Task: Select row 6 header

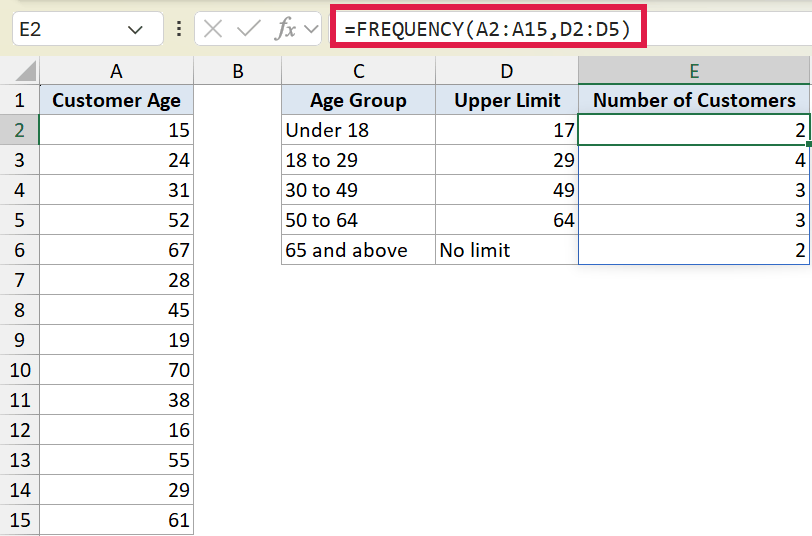Action: [20, 250]
